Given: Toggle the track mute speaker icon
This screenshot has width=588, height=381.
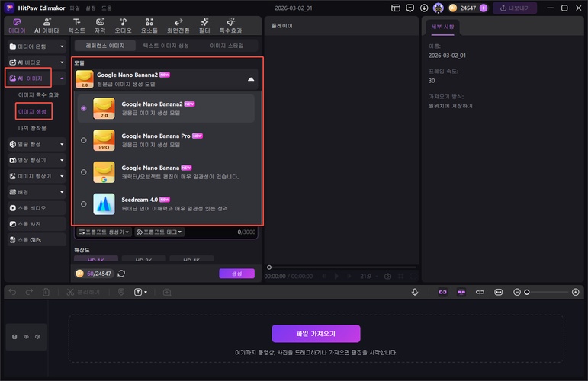Looking at the screenshot, I should [x=38, y=337].
